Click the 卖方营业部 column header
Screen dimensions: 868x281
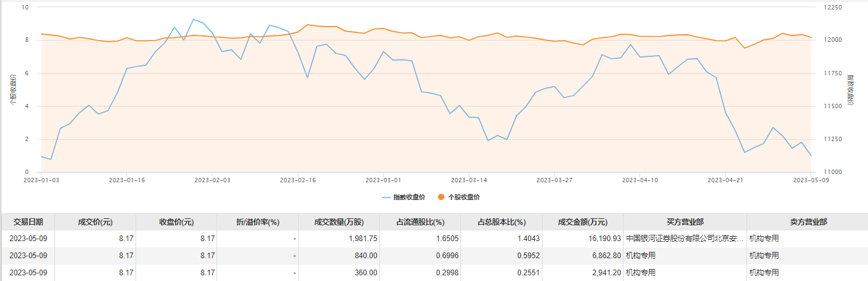(x=808, y=222)
